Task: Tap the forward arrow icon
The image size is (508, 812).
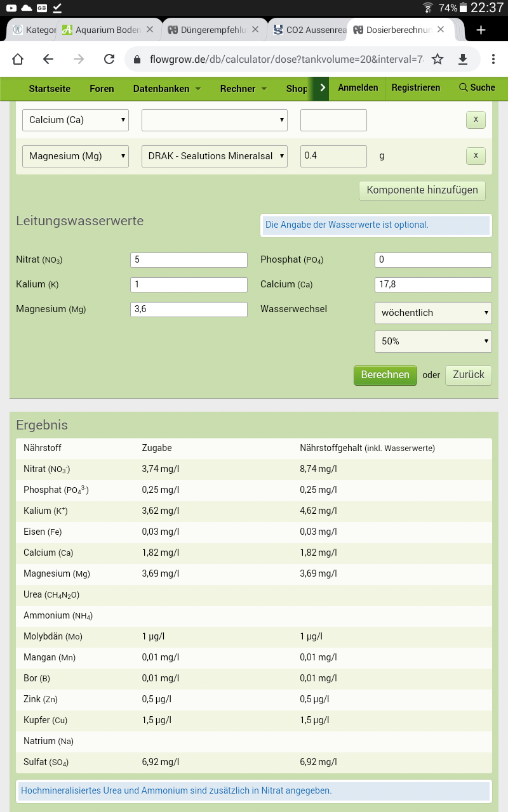Action: [79, 59]
